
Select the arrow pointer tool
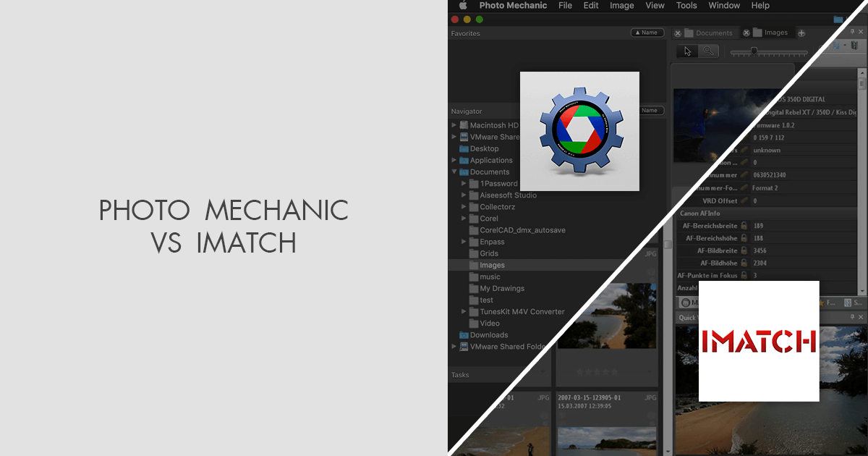pyautogui.click(x=688, y=51)
